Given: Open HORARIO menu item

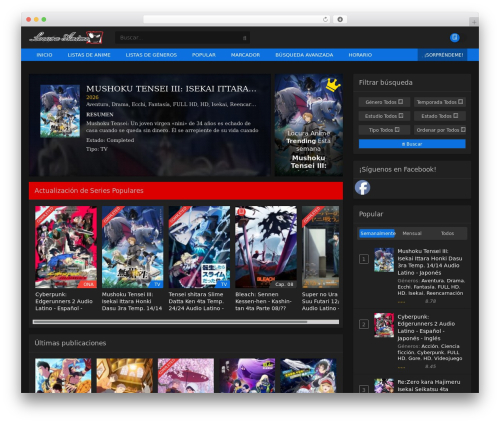Looking at the screenshot, I should tap(360, 55).
